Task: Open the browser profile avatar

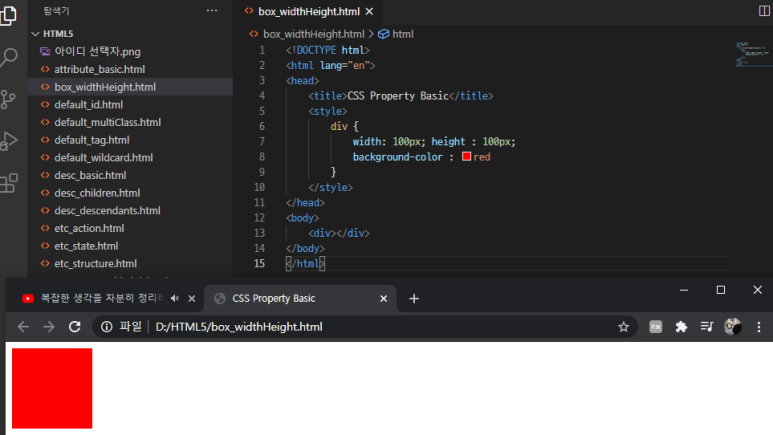Action: coord(733,326)
